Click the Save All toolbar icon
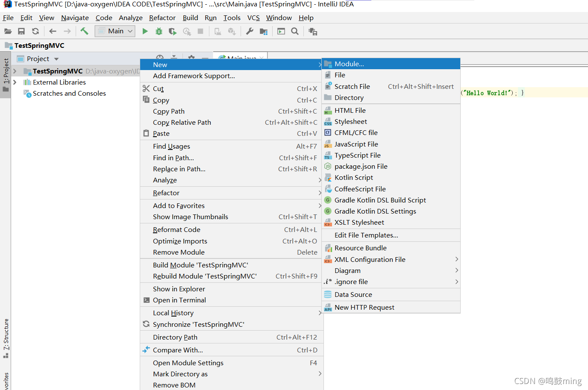Image resolution: width=588 pixels, height=390 pixels. tap(21, 31)
